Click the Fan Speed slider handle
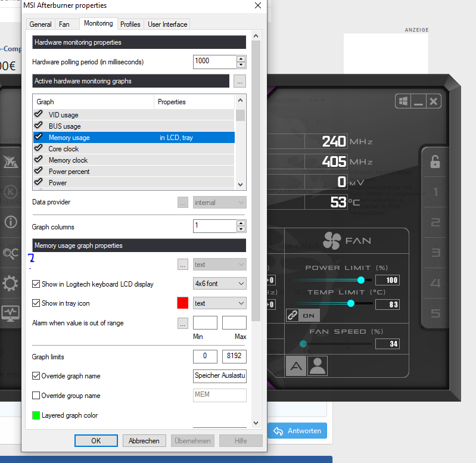This screenshot has width=476, height=463. [x=303, y=344]
